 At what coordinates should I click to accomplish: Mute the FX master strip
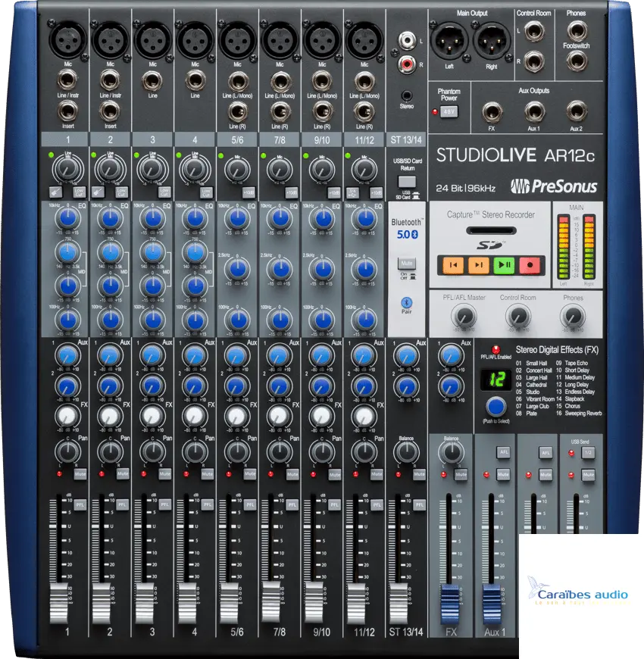(x=461, y=474)
